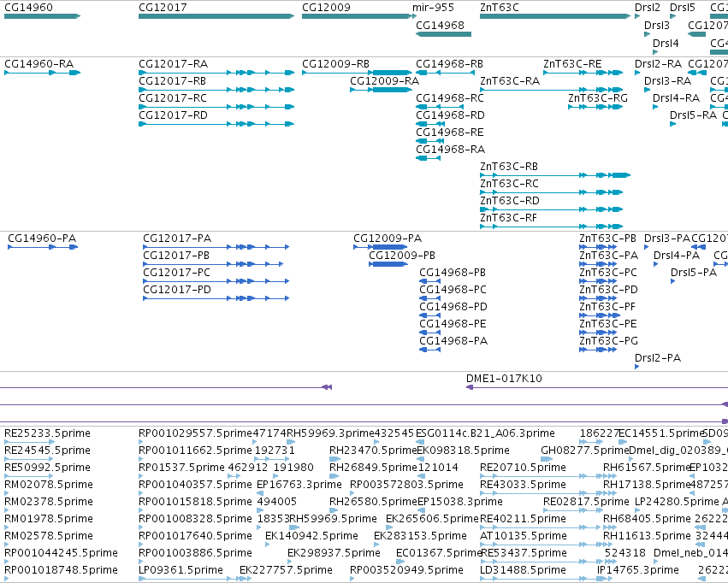Select protein CG12017-PA
The width and height of the screenshot is (728, 583).
click(x=177, y=238)
